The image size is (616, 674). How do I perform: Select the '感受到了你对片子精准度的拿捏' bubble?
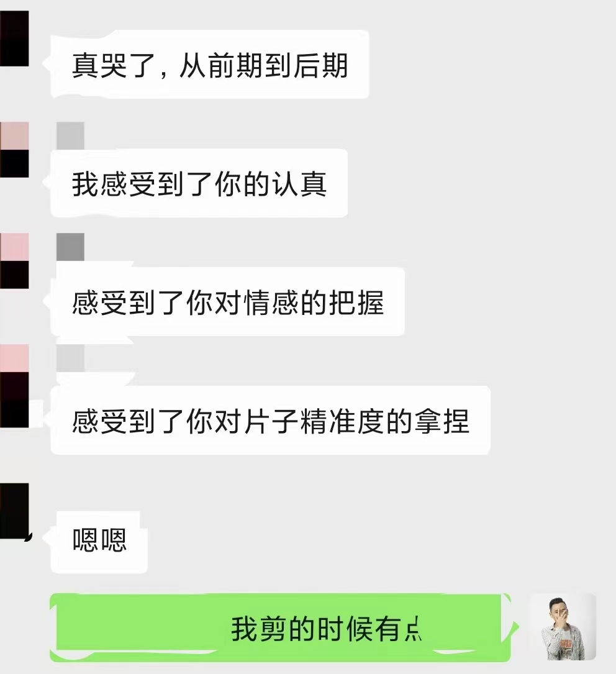[270, 421]
